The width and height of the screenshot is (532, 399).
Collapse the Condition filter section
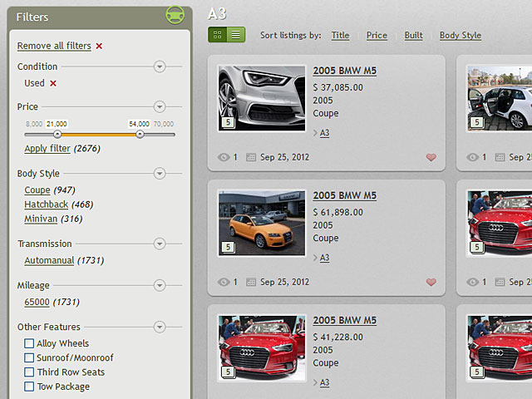[x=160, y=66]
